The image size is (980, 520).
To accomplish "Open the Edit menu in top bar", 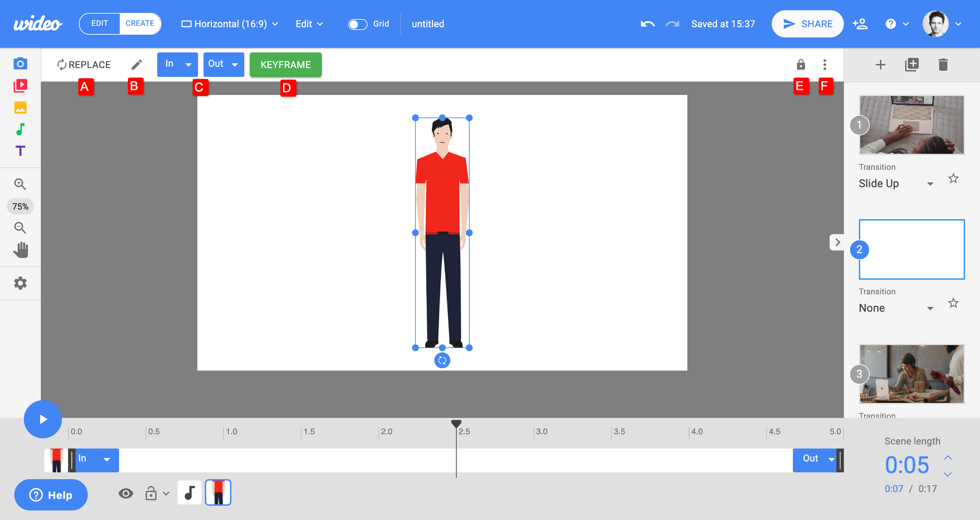I will tap(309, 24).
